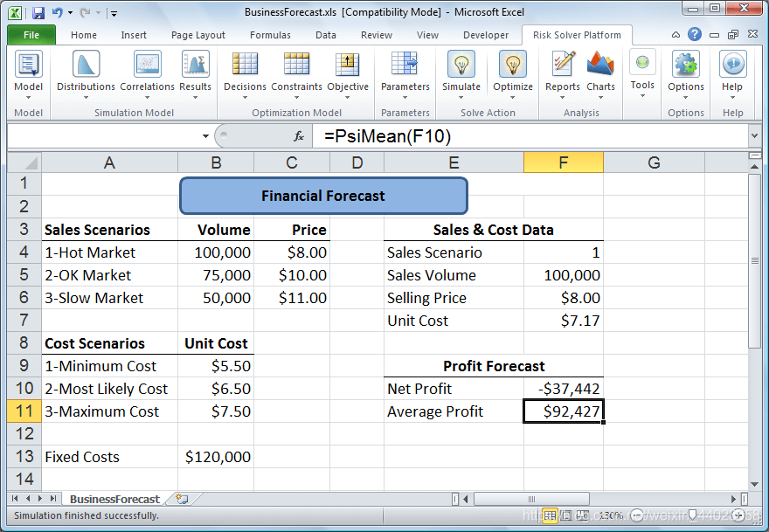The width and height of the screenshot is (769, 532).
Task: Select Net Profit cell -$37,442
Action: click(x=563, y=389)
